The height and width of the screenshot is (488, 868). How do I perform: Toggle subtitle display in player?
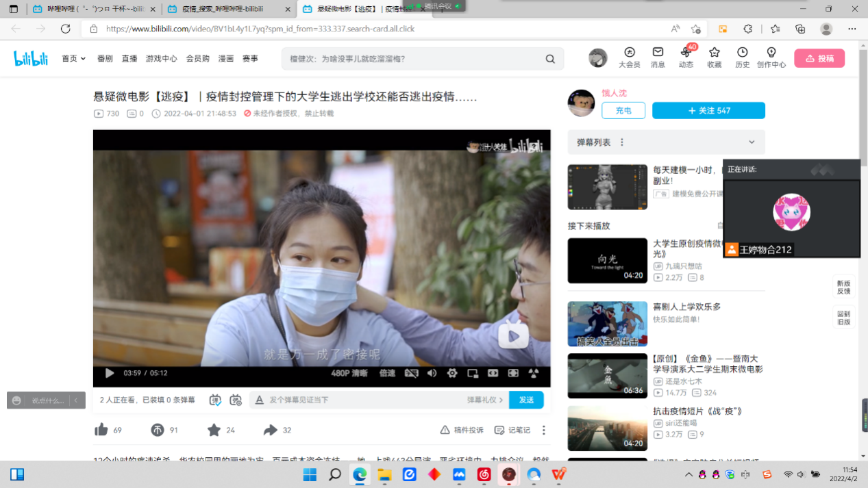click(411, 373)
